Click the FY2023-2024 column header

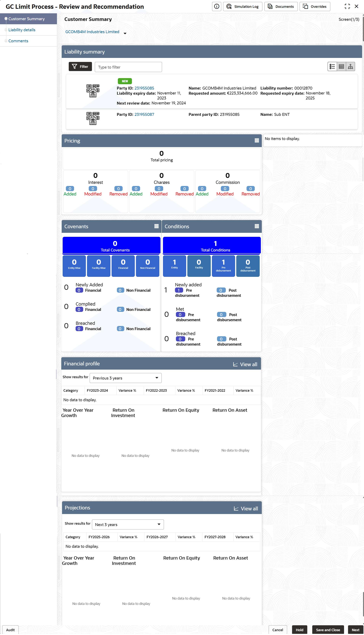tap(97, 390)
